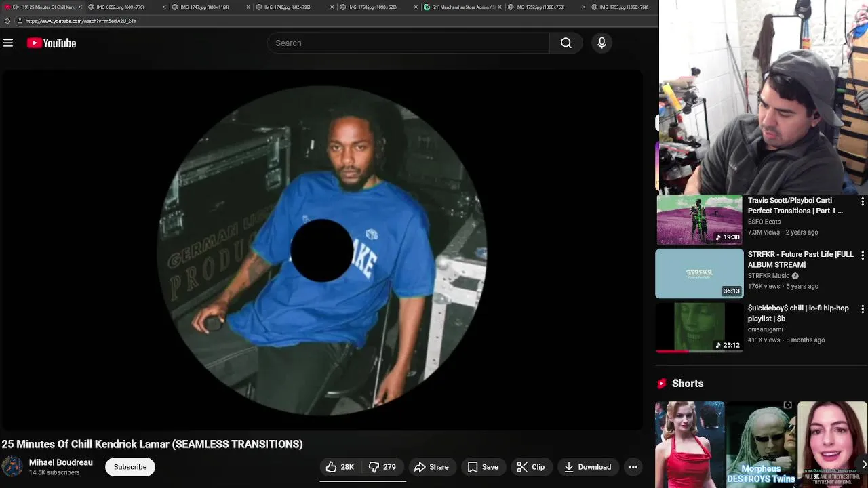Subscribe to Mihael Boudreau
This screenshot has height=488, width=868.
[130, 467]
